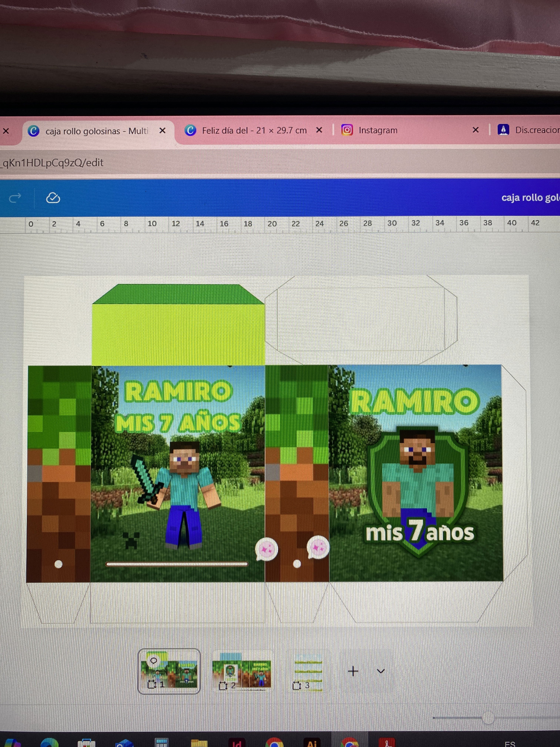Select the leftmost grass block side panel

pos(59,474)
